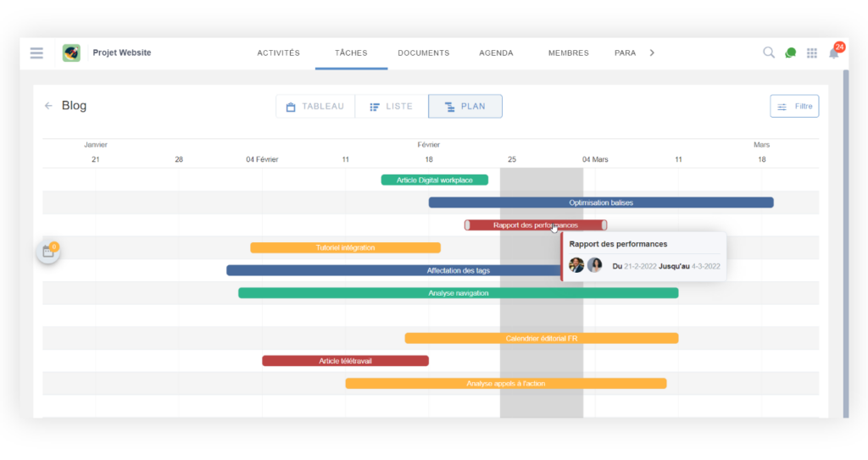Click the 04 Mars date header
The width and height of the screenshot is (868, 460).
pyautogui.click(x=595, y=159)
